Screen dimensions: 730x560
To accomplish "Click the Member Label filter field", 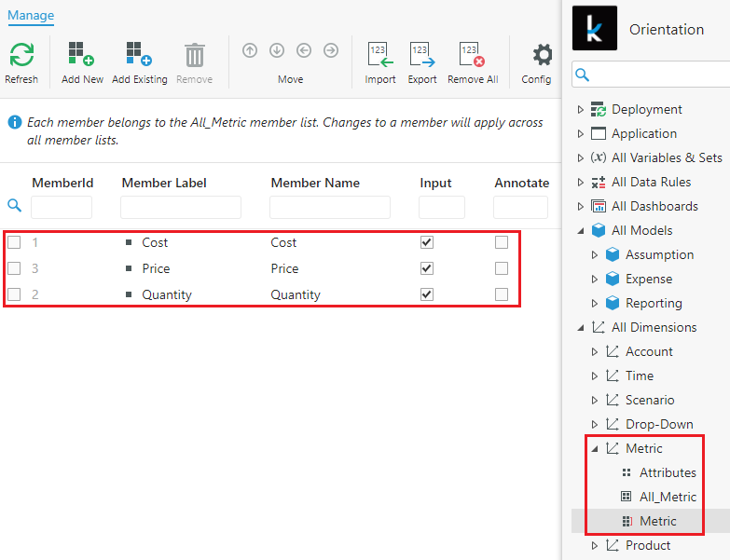I will tap(181, 207).
